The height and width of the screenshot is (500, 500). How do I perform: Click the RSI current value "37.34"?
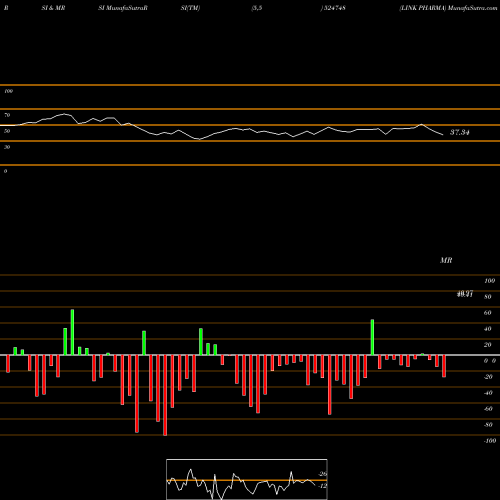(460, 132)
